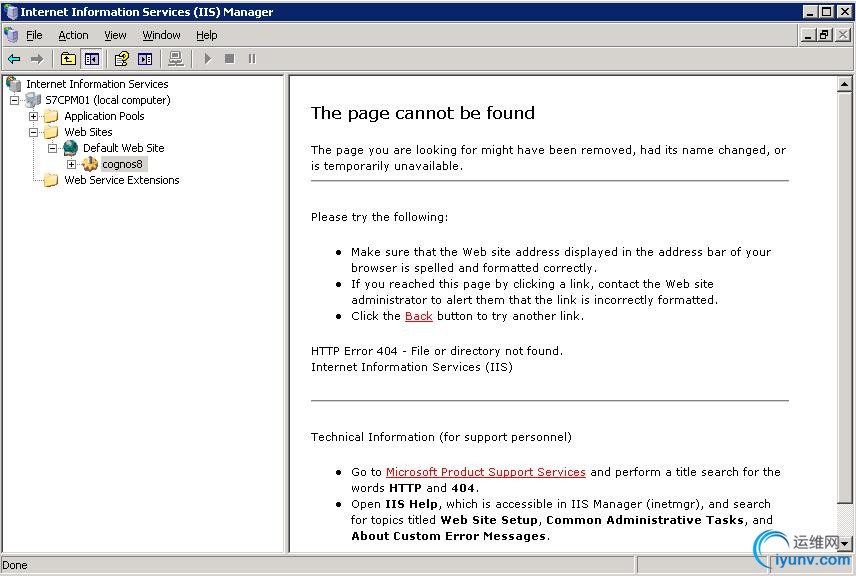
Task: Expand the Application Pools node
Action: 33,116
